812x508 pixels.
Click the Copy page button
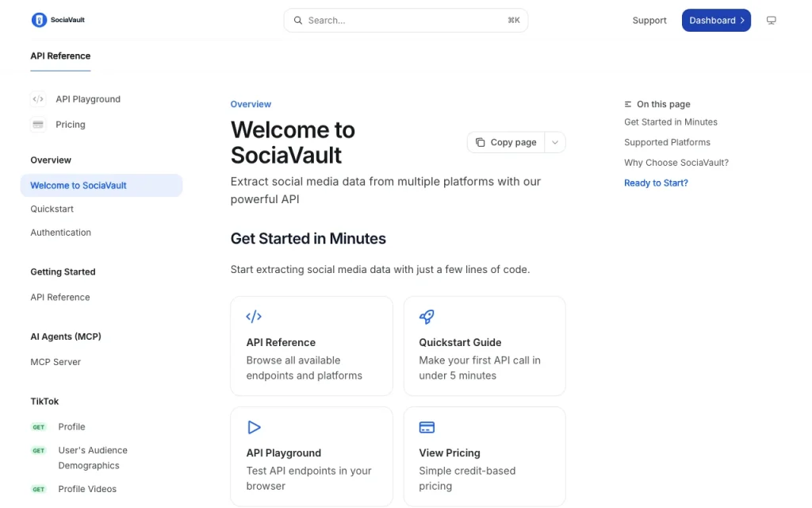coord(506,142)
